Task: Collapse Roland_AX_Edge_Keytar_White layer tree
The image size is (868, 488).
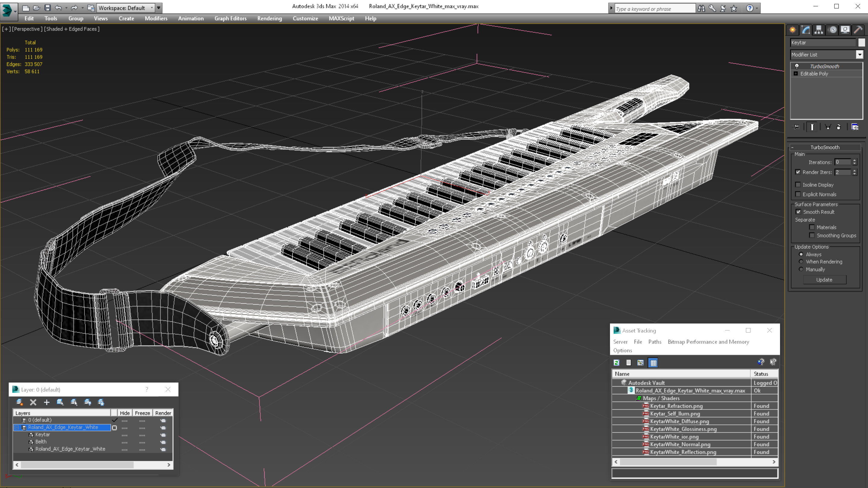Action: (x=17, y=428)
